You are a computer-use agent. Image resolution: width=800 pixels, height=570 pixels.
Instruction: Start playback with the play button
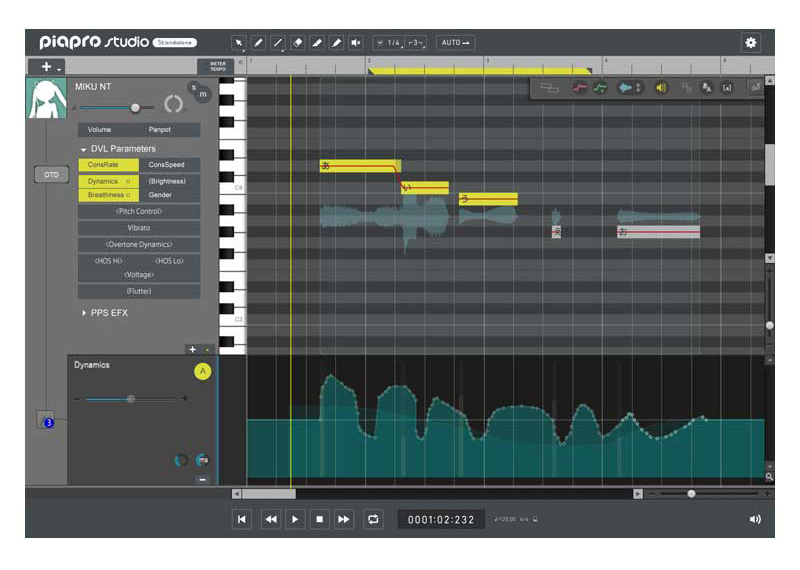tap(295, 519)
